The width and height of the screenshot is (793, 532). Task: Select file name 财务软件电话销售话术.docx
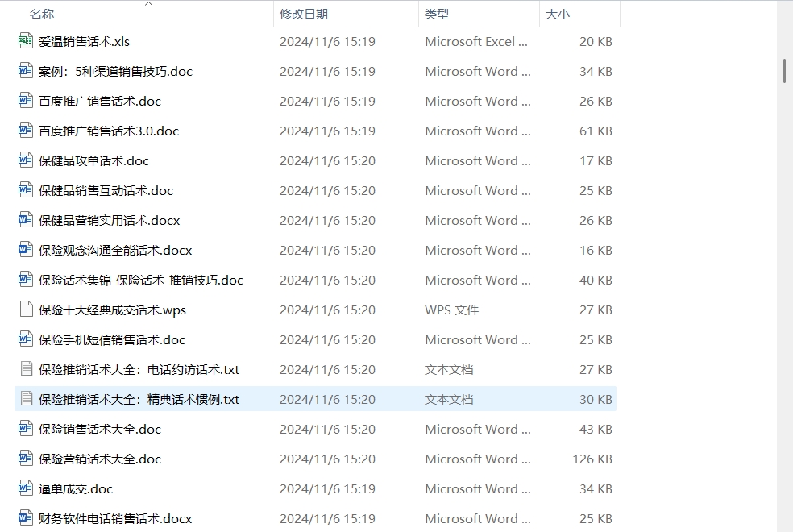click(x=115, y=519)
